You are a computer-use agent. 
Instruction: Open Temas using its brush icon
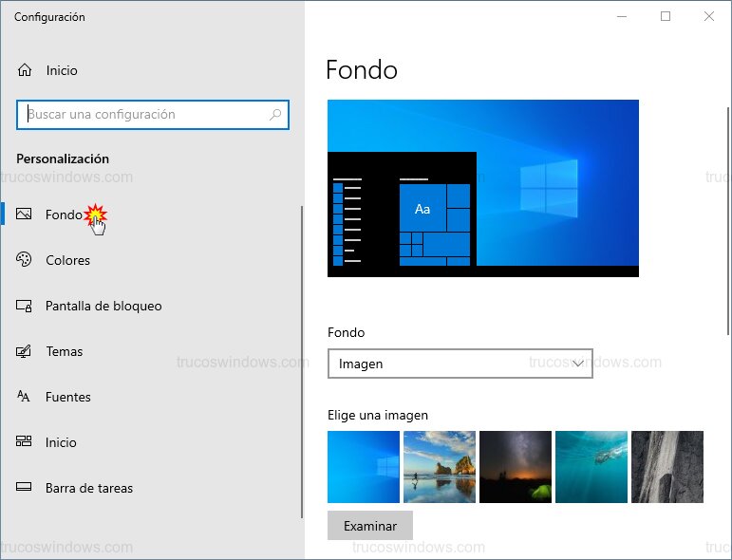pos(25,351)
